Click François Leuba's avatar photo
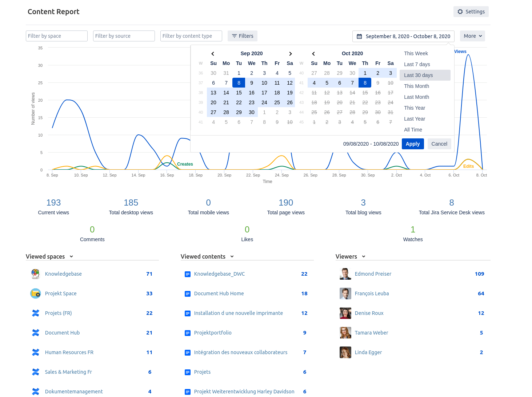 coord(345,293)
